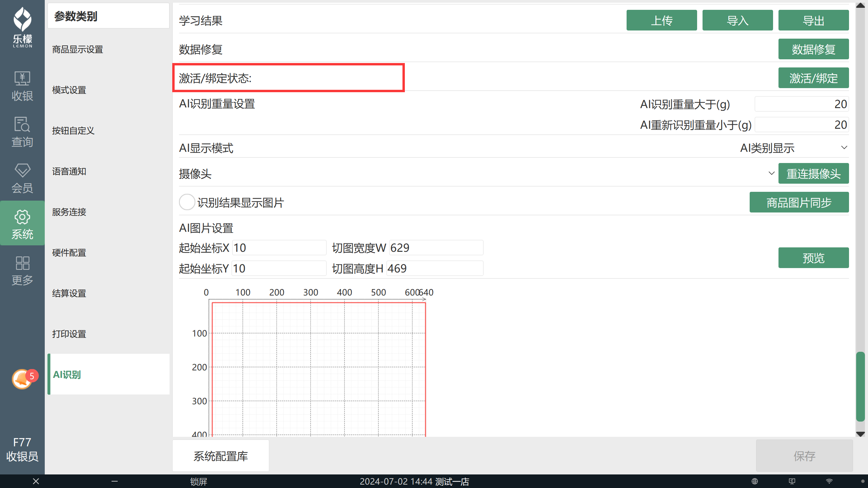Click the Lemon logo icon
Image resolution: width=868 pixels, height=488 pixels.
click(x=22, y=27)
